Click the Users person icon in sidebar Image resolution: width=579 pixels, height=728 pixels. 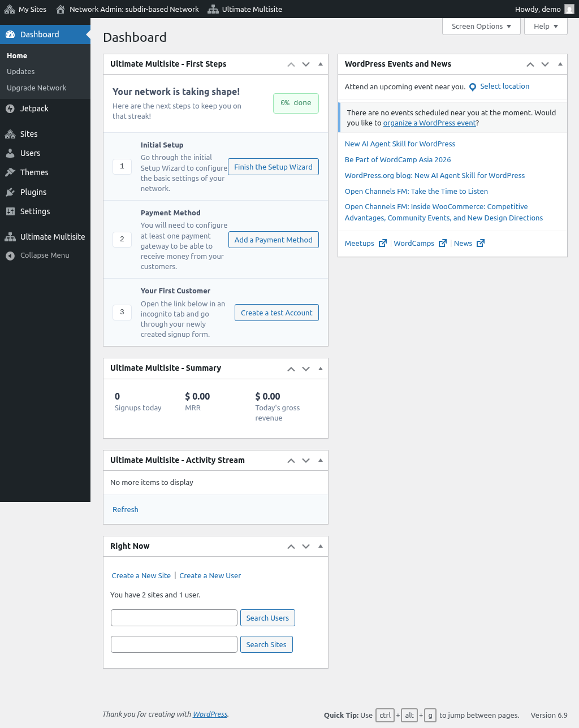coord(10,153)
